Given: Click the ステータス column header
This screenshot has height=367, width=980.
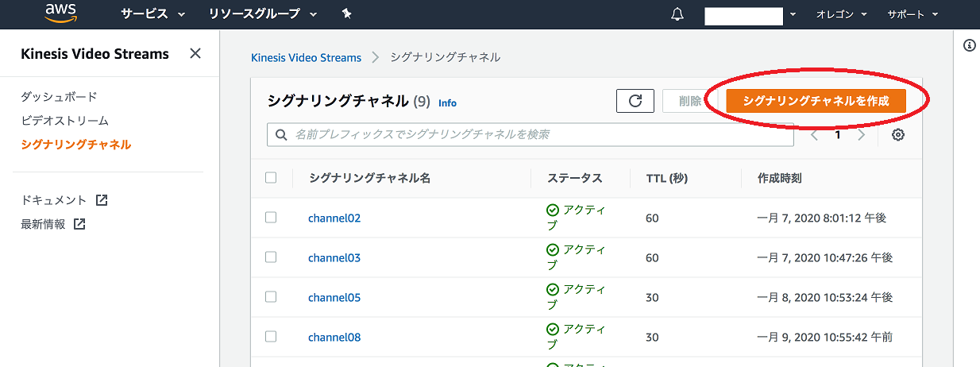Looking at the screenshot, I should tap(575, 178).
